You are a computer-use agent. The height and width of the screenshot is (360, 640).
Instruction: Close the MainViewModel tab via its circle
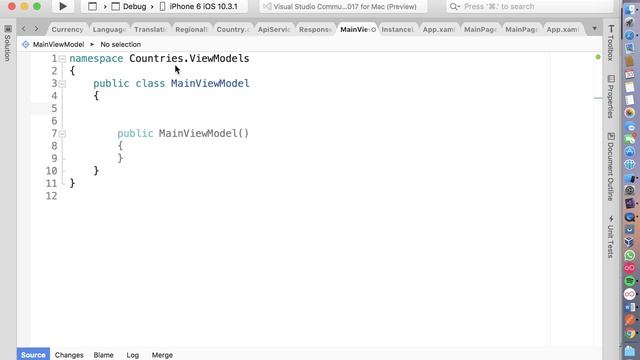(373, 29)
